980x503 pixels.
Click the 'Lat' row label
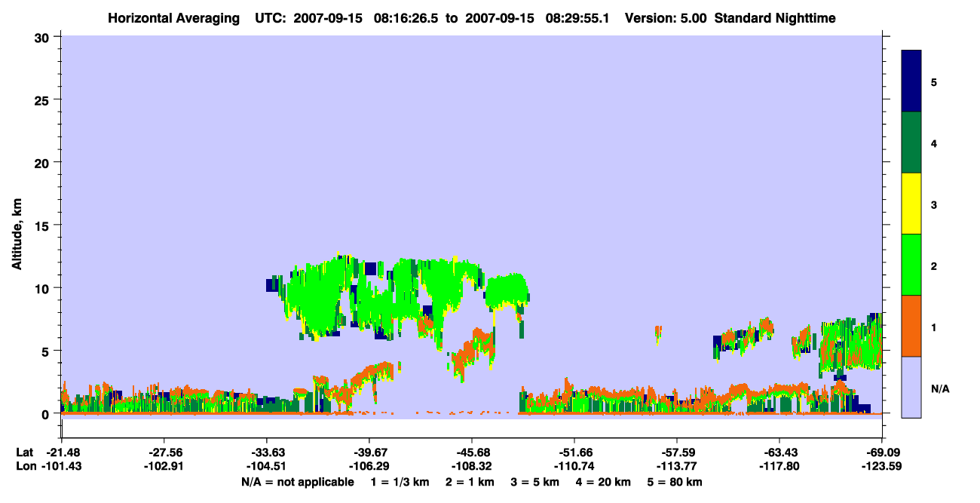(x=24, y=452)
